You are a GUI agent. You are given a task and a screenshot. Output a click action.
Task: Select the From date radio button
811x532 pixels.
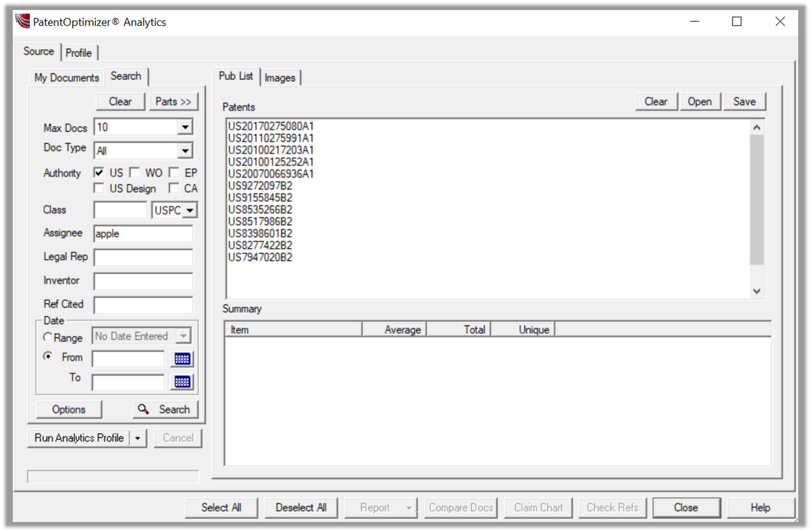[47, 356]
